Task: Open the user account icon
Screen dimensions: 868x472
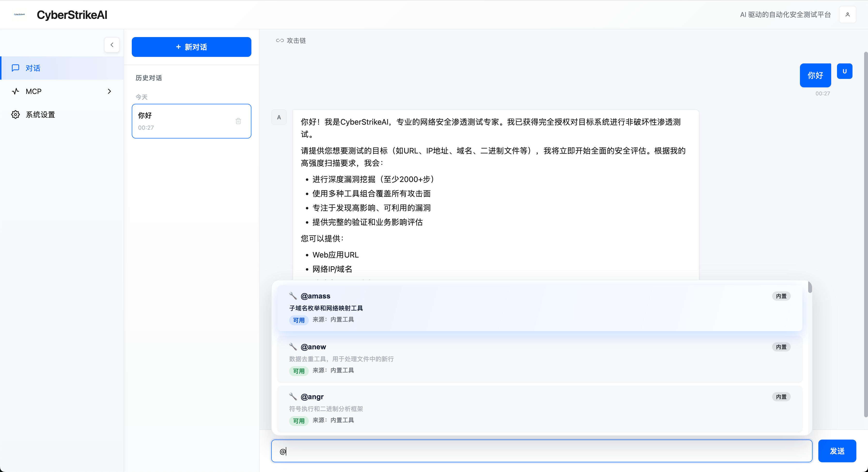Action: tap(847, 15)
